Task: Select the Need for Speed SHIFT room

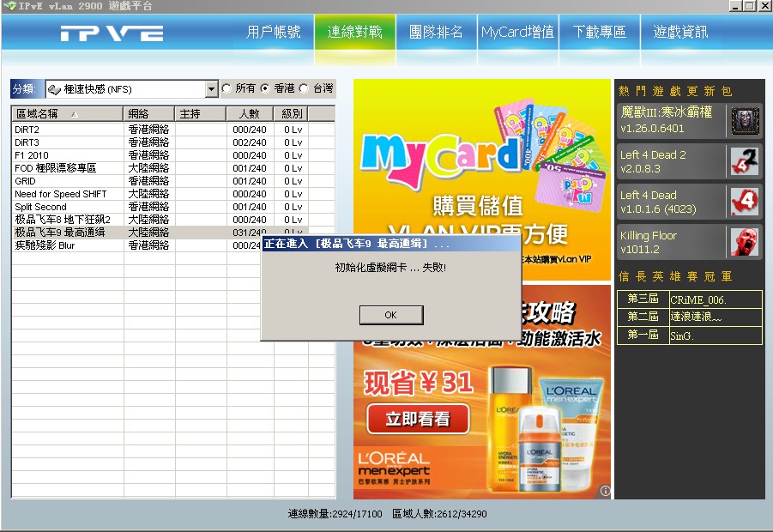Action: 173,194
